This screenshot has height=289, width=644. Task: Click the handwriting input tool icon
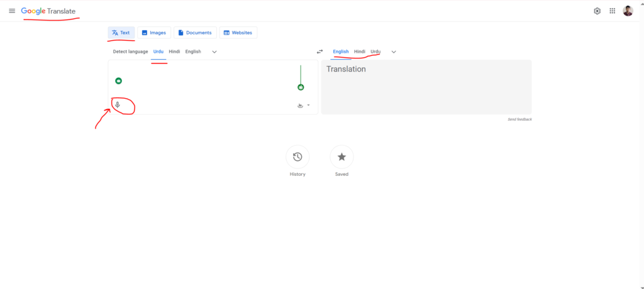point(300,106)
